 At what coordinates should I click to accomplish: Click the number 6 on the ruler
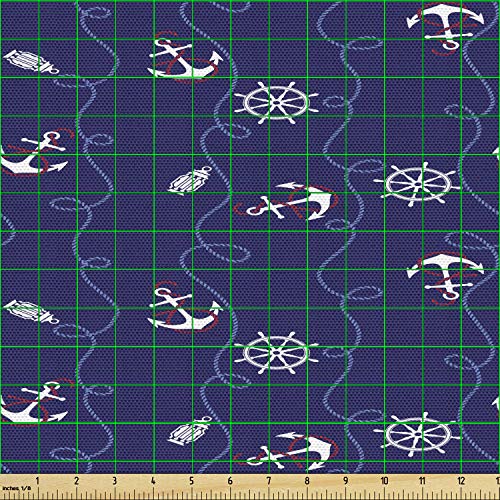[x=230, y=481]
